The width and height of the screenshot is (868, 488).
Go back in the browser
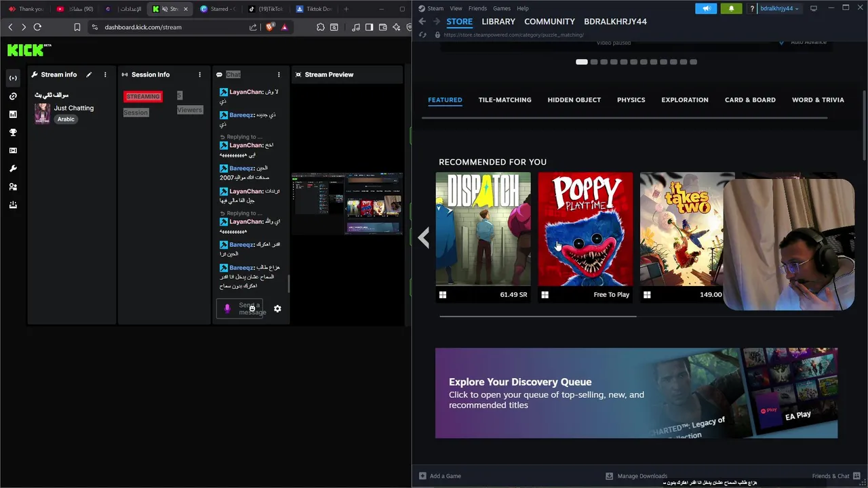tap(10, 27)
